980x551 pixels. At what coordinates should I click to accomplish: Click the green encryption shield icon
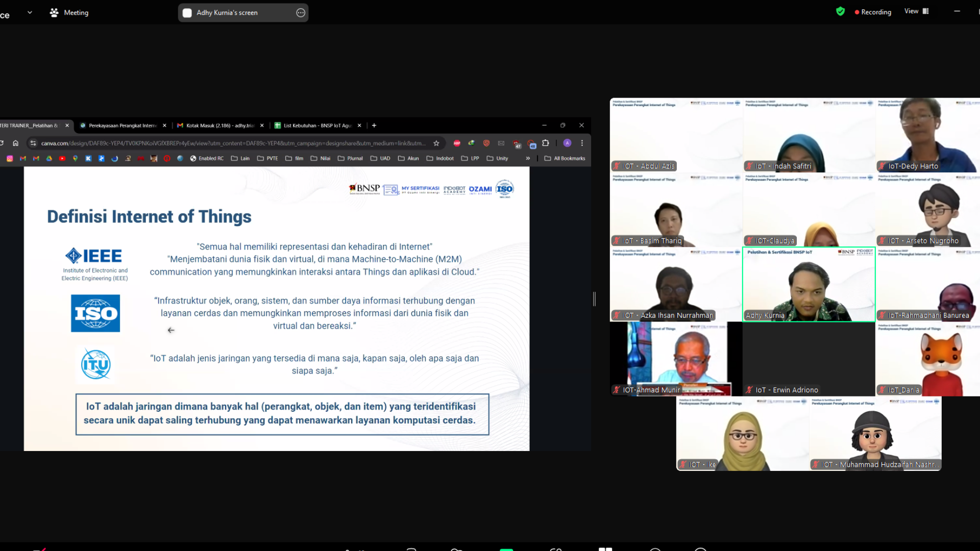pos(840,11)
